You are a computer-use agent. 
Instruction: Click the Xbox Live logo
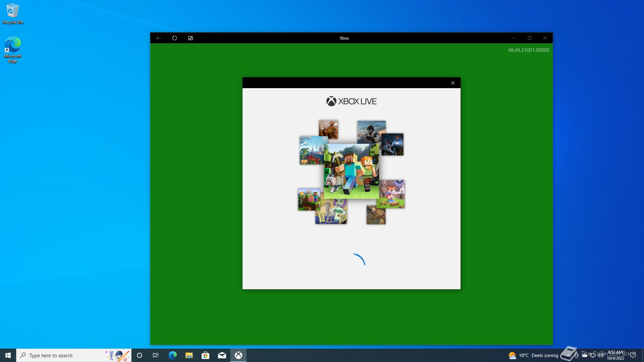[x=351, y=101]
